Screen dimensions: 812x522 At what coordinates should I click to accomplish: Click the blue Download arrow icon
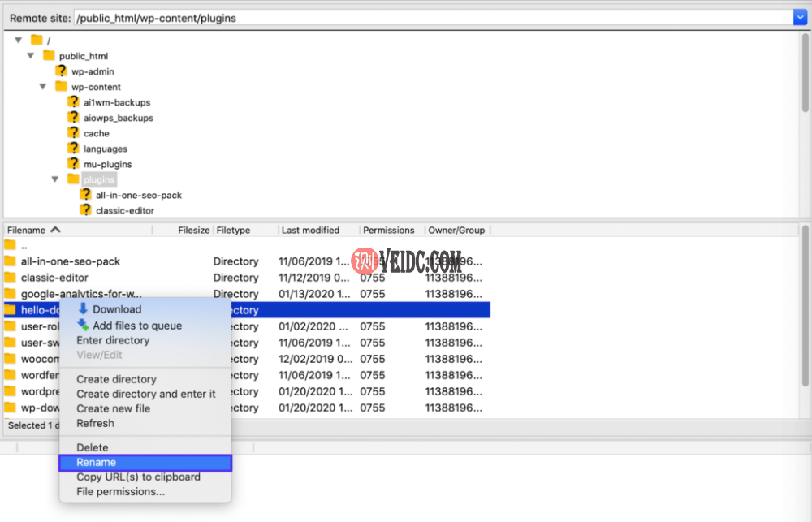[83, 309]
